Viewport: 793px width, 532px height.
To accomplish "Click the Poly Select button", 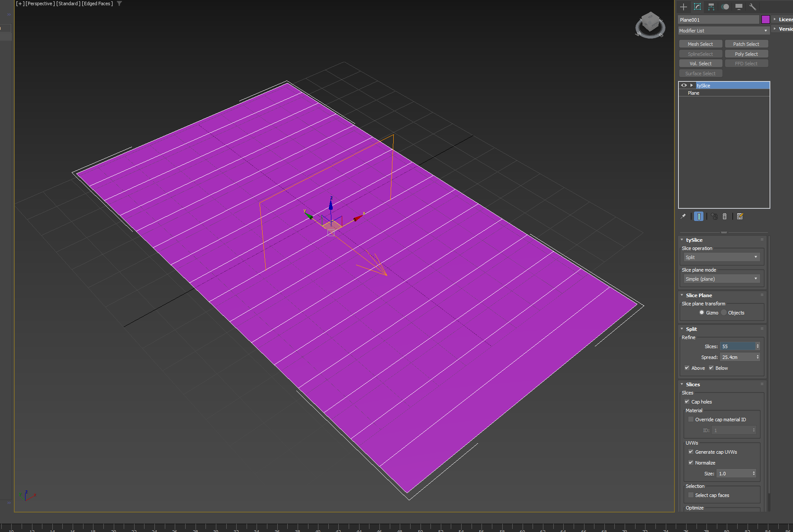I will [x=746, y=54].
